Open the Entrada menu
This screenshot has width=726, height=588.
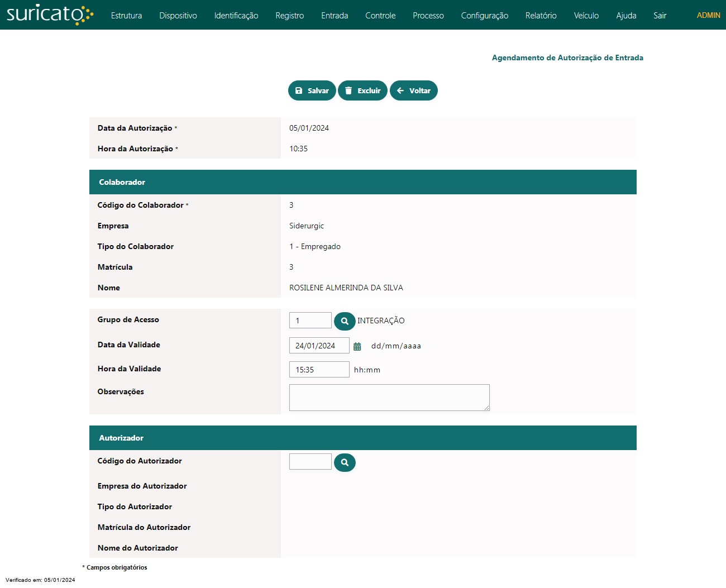[x=335, y=16]
